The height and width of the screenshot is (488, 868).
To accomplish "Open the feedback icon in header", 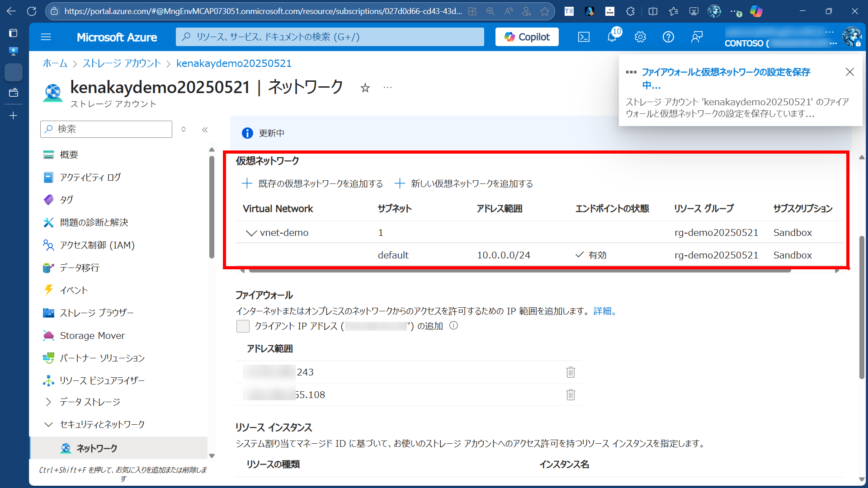I will [697, 37].
